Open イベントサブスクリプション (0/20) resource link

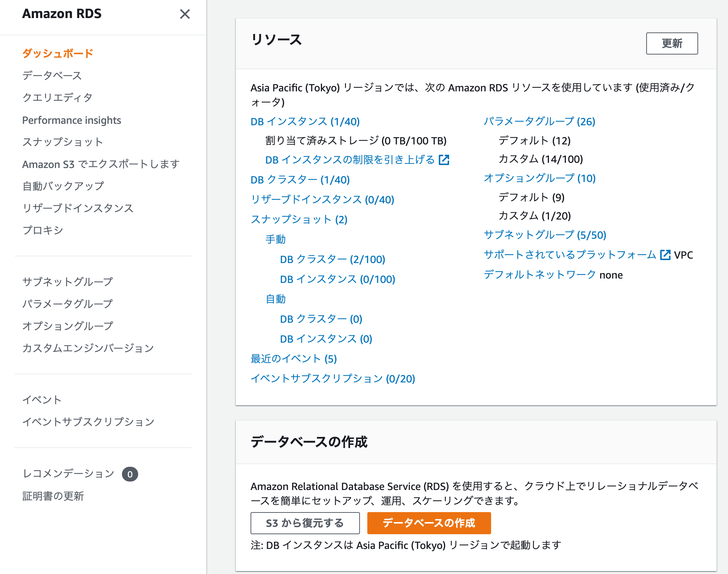tap(333, 379)
